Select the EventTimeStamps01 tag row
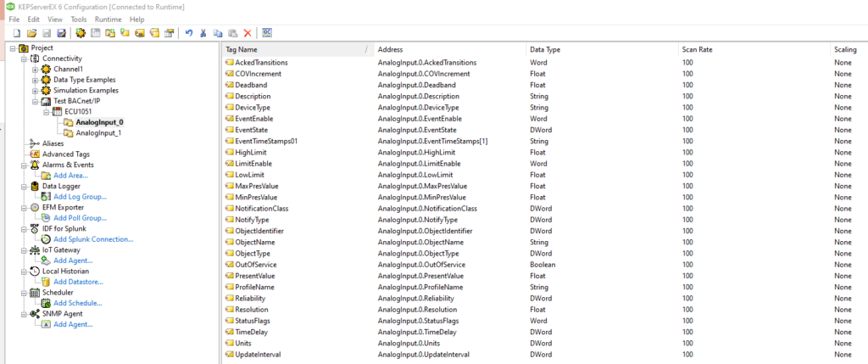The width and height of the screenshot is (868, 364). [x=544, y=142]
